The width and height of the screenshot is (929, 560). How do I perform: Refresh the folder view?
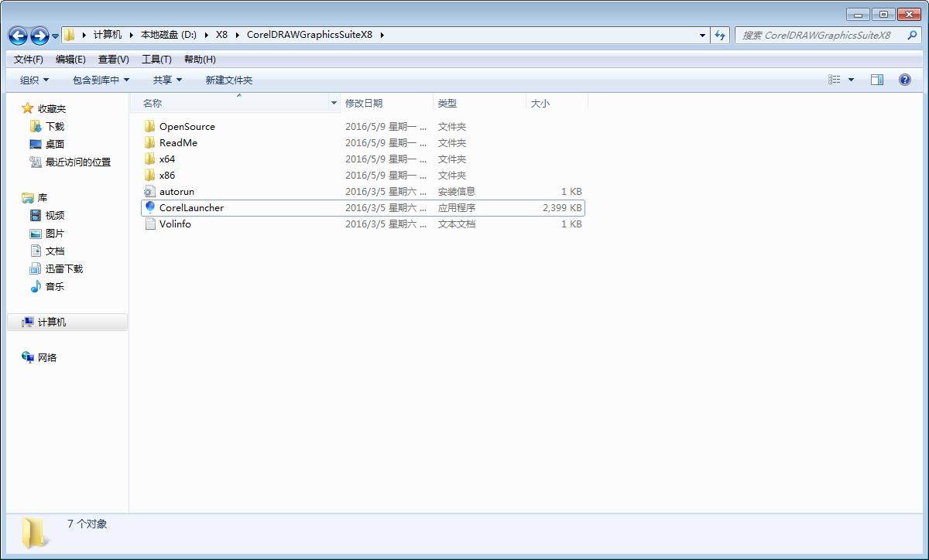point(720,35)
